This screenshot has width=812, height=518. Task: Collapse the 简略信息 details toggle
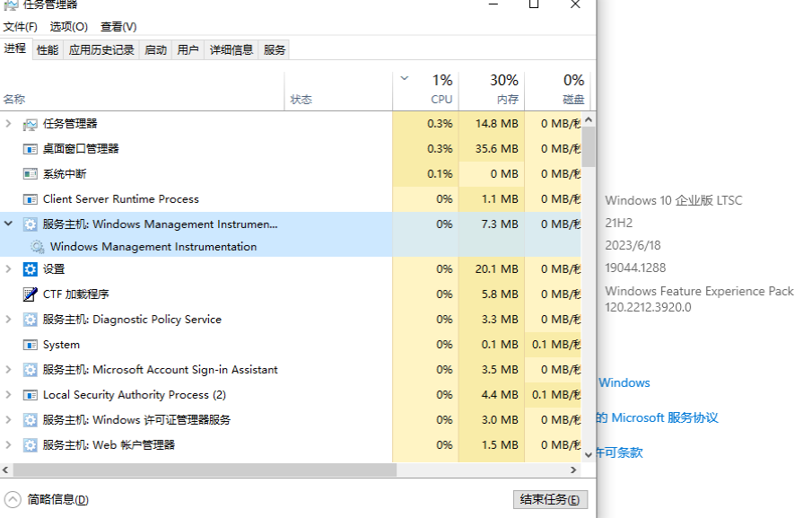[x=13, y=499]
